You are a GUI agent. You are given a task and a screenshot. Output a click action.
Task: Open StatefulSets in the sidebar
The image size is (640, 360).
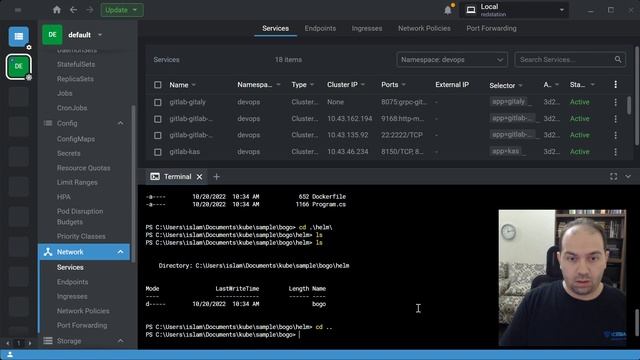point(76,64)
